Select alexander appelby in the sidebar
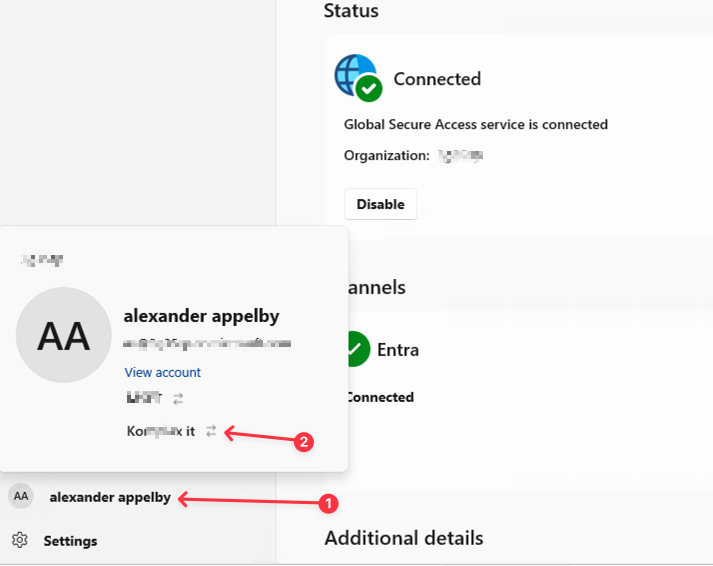Image resolution: width=713 pixels, height=566 pixels. tap(110, 497)
